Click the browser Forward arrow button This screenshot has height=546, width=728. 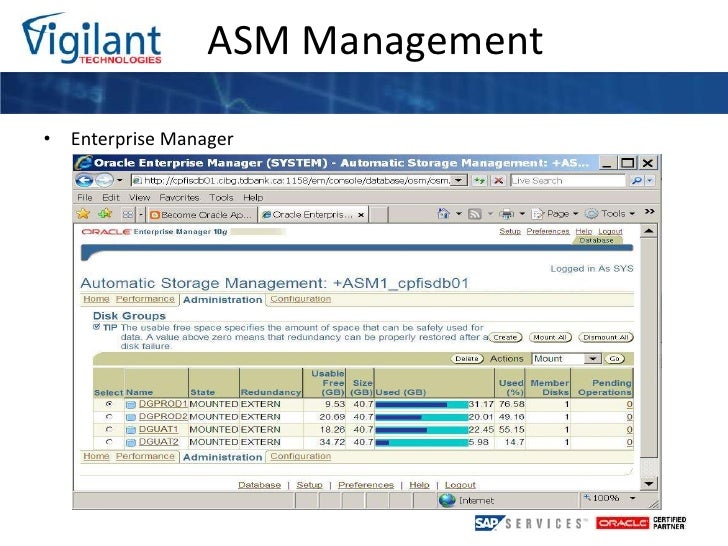coord(104,180)
